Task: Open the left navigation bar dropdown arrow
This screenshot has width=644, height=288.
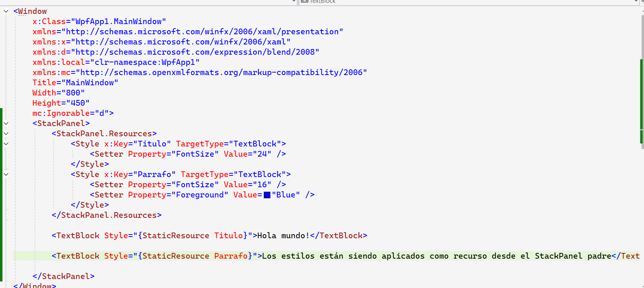Action: pyautogui.click(x=294, y=2)
